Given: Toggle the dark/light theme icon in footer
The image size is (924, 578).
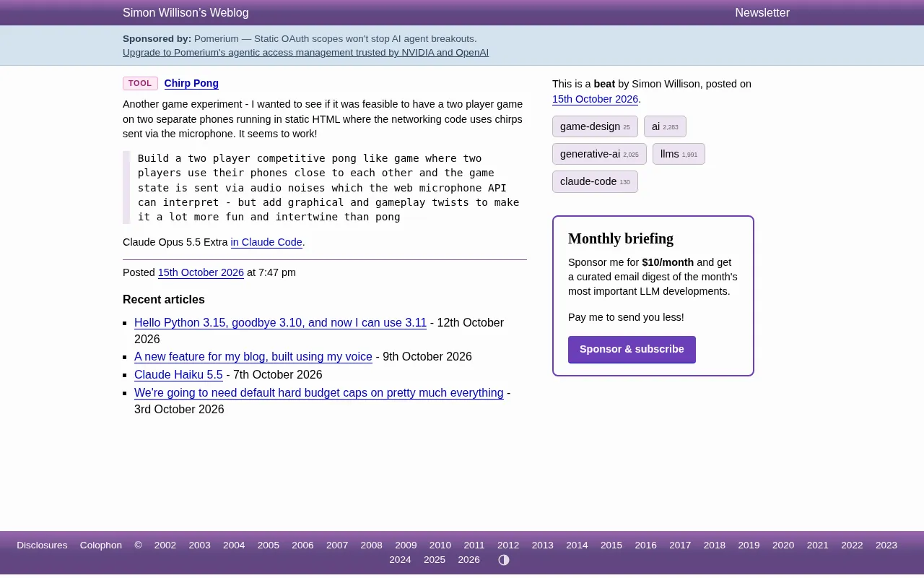Looking at the screenshot, I should point(504,560).
